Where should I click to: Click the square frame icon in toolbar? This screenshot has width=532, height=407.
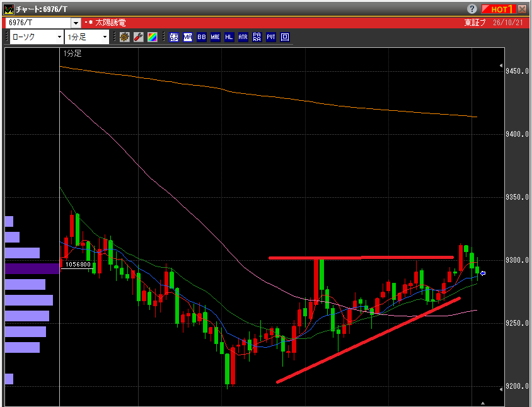click(x=285, y=37)
